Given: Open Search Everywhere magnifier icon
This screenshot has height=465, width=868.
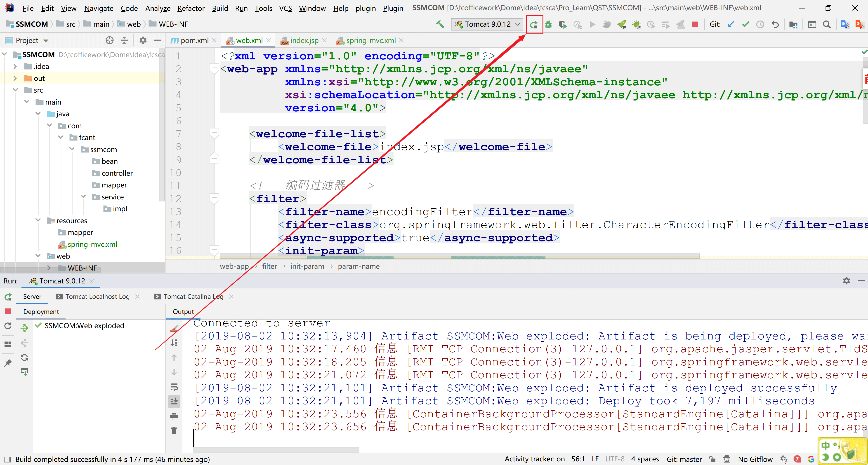Looking at the screenshot, I should 827,24.
